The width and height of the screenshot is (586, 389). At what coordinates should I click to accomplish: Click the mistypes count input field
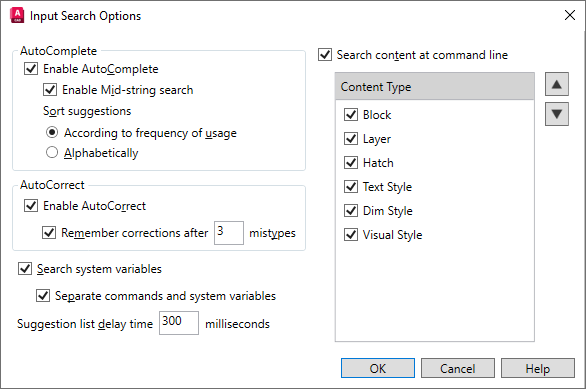click(229, 233)
